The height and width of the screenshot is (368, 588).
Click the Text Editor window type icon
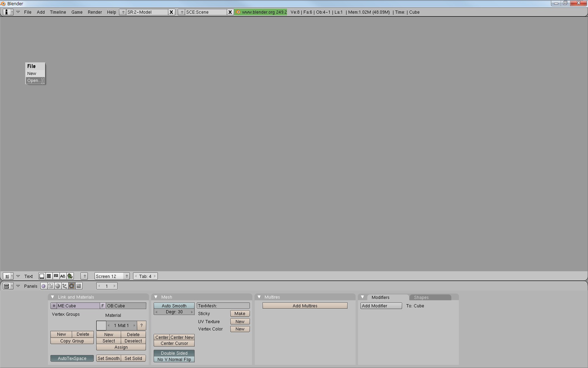(x=8, y=276)
